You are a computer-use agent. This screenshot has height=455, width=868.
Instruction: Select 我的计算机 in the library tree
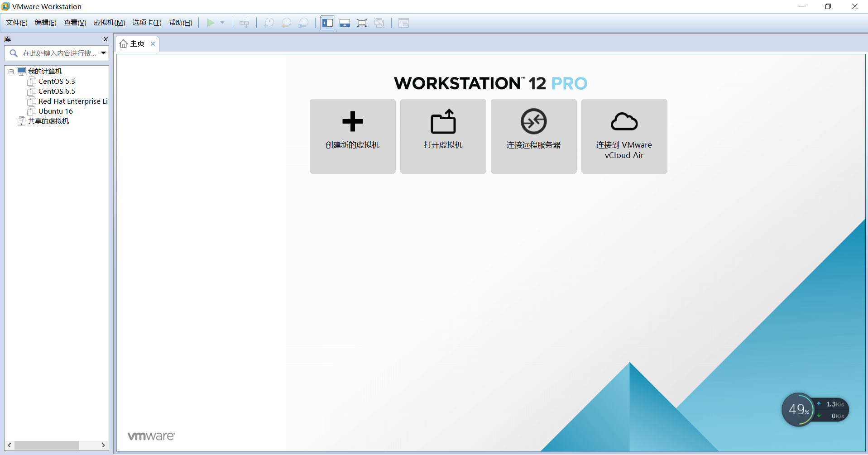point(45,71)
